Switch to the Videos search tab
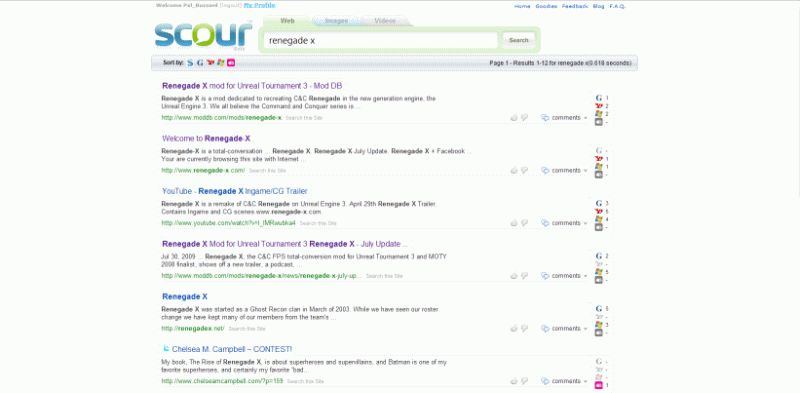Image resolution: width=800 pixels, height=393 pixels. tap(385, 21)
